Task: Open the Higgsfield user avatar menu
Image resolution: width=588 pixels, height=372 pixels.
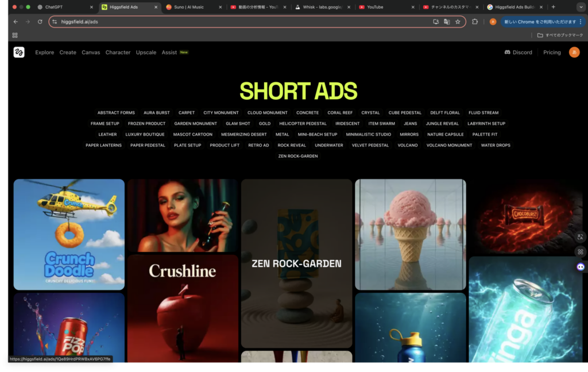Action: (x=574, y=52)
